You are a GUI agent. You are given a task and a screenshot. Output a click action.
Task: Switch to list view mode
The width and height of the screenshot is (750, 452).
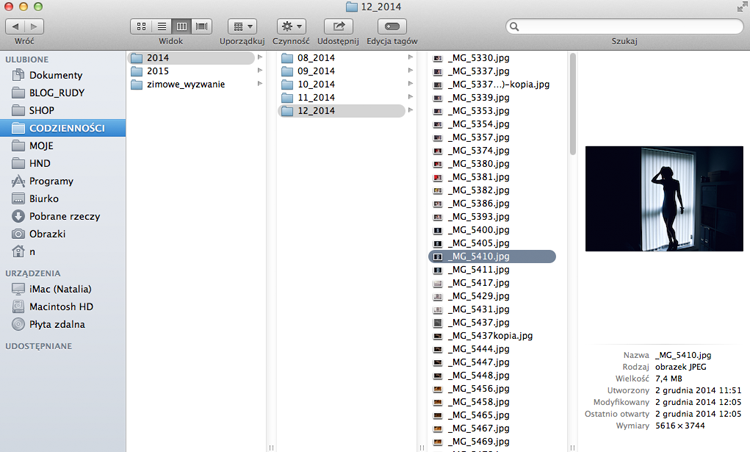pyautogui.click(x=162, y=26)
